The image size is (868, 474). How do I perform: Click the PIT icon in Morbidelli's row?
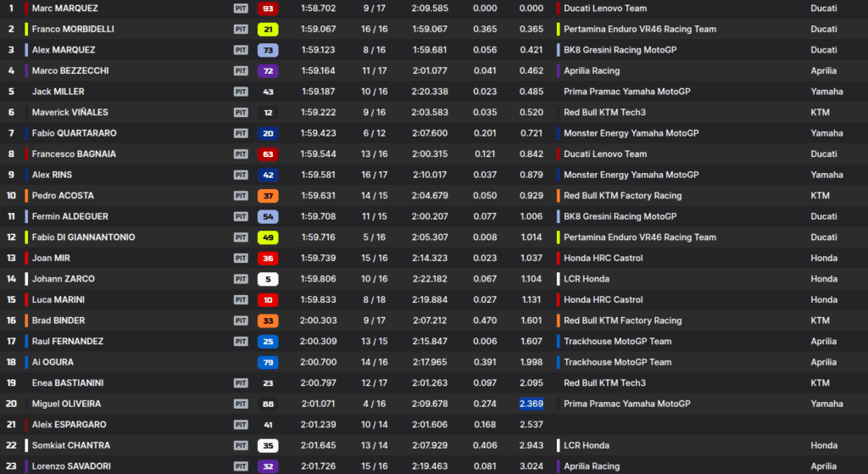point(241,29)
